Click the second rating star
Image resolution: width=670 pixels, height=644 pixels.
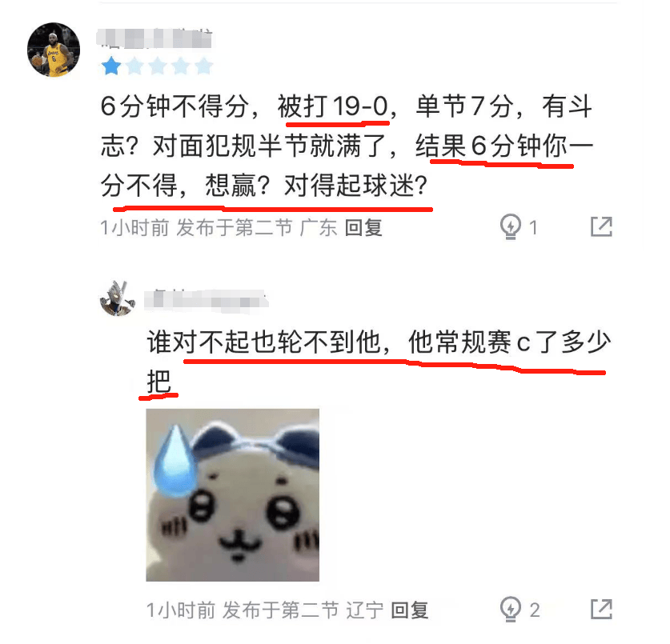134,66
